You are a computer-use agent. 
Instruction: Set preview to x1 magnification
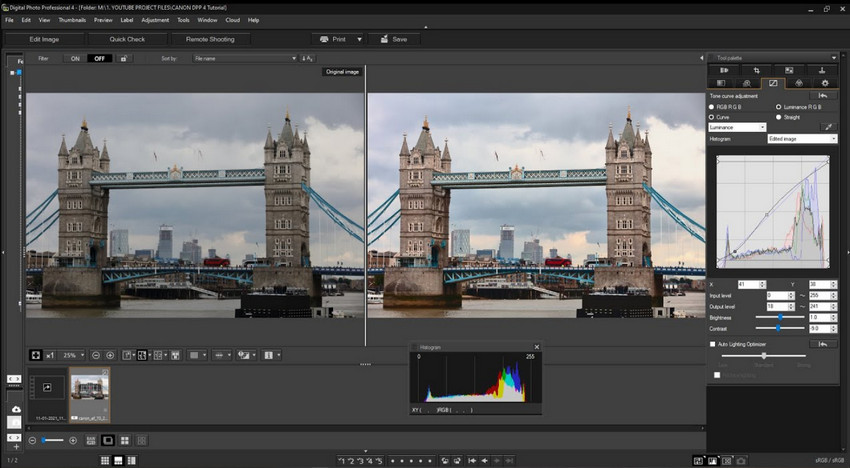50,355
